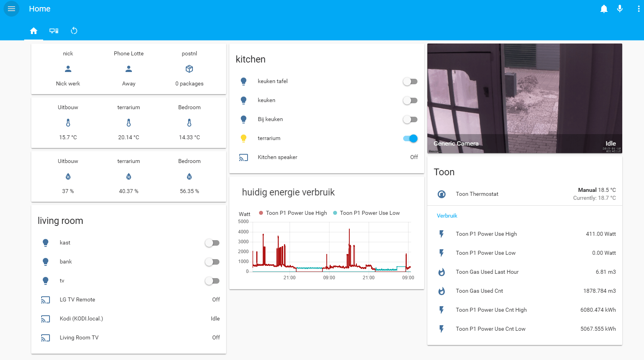
Task: Click the 0 packages state text
Action: tap(189, 84)
